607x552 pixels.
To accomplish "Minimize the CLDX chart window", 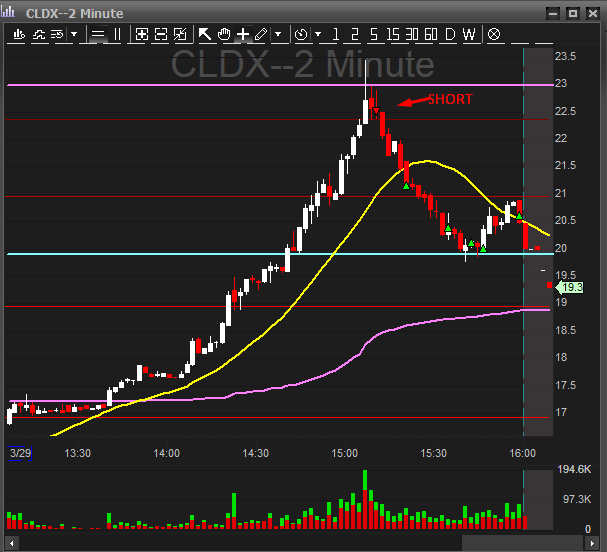I will point(553,14).
